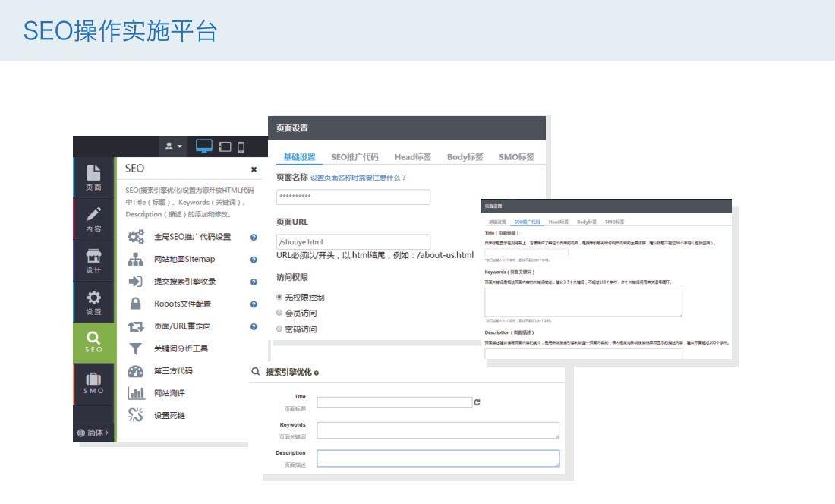
Task: Click the 页面URL input field
Action: 353,241
